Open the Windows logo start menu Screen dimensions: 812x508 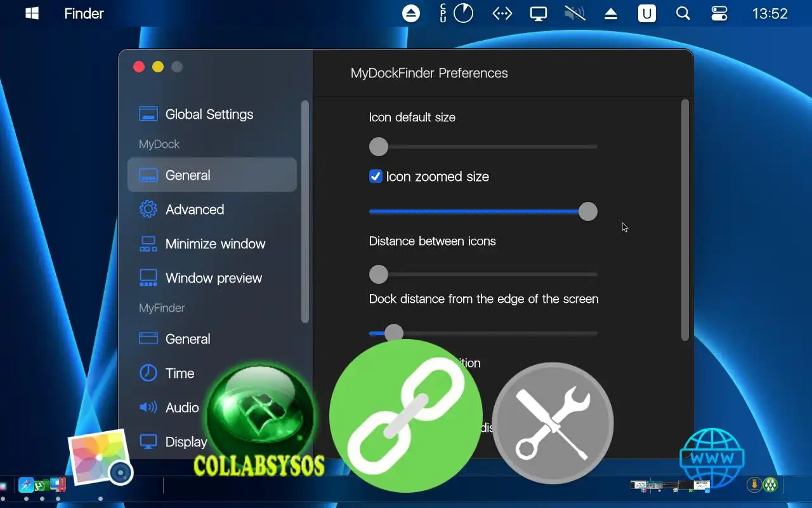(32, 13)
